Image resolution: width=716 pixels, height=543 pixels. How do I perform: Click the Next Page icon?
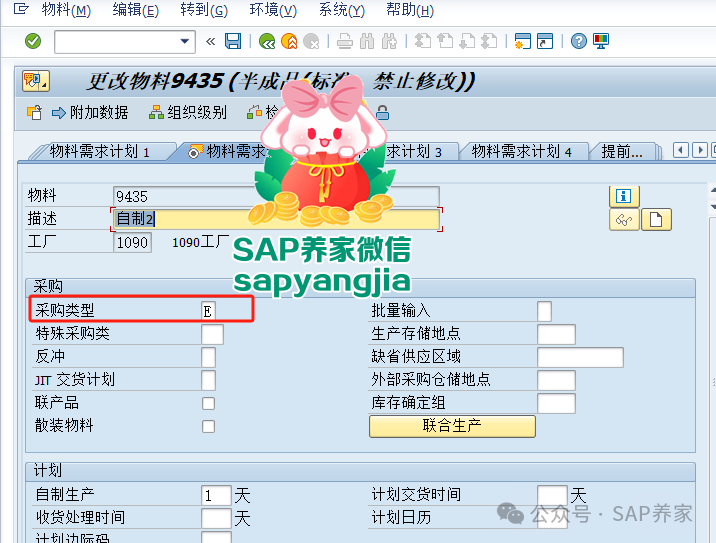(467, 42)
